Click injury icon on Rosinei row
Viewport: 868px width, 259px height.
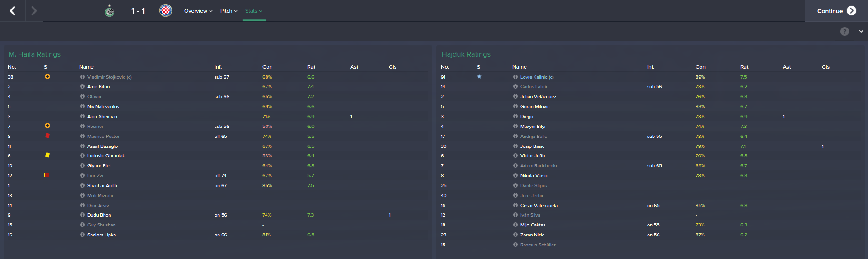(x=48, y=126)
